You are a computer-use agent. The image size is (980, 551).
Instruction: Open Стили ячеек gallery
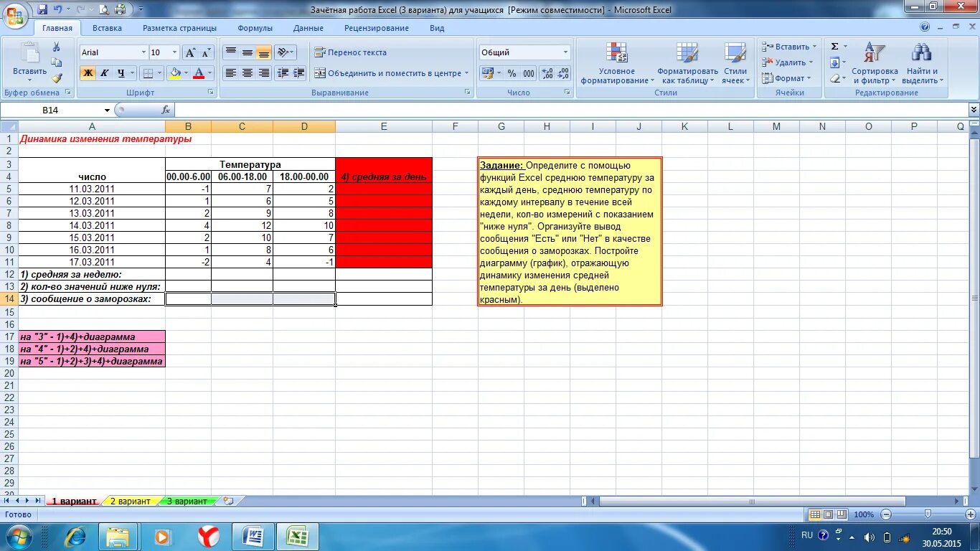(735, 63)
